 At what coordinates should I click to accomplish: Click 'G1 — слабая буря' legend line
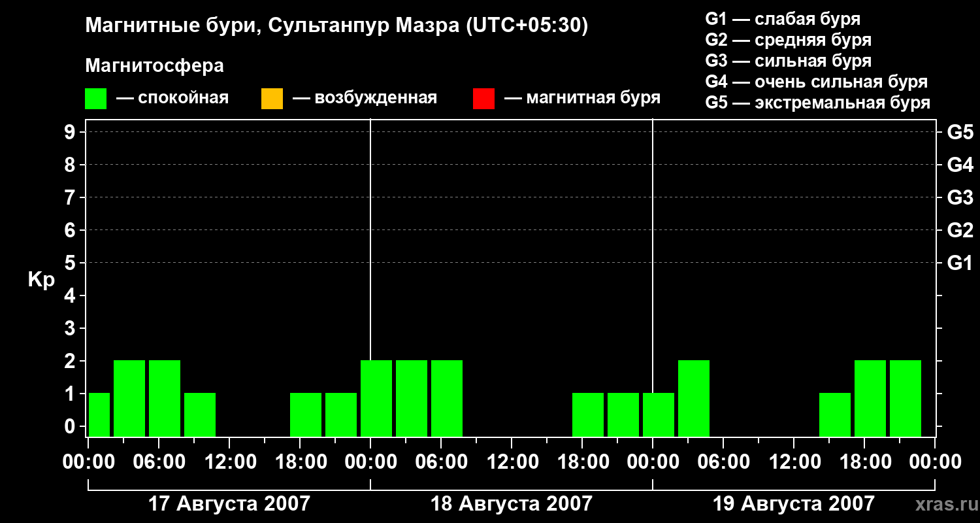coord(783,19)
